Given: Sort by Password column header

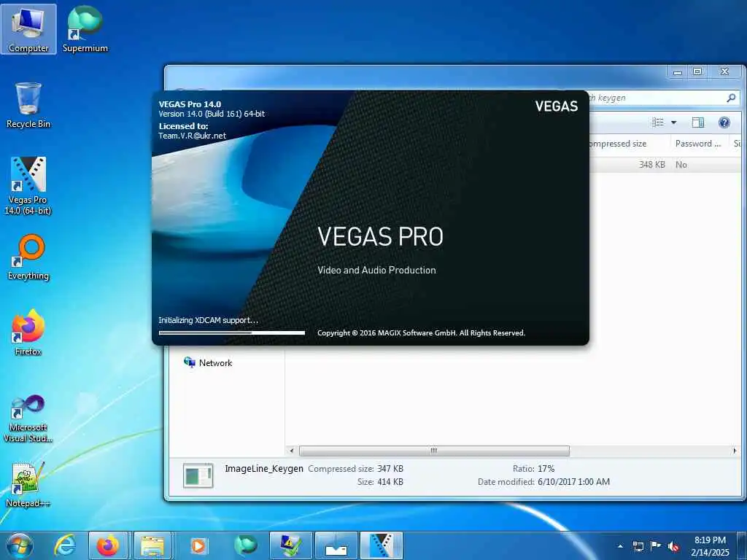Looking at the screenshot, I should click(699, 144).
